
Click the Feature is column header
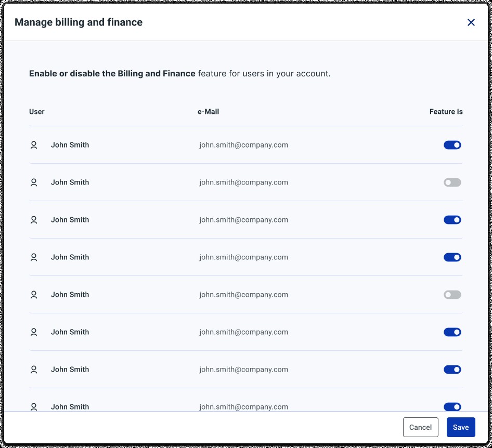click(x=446, y=112)
